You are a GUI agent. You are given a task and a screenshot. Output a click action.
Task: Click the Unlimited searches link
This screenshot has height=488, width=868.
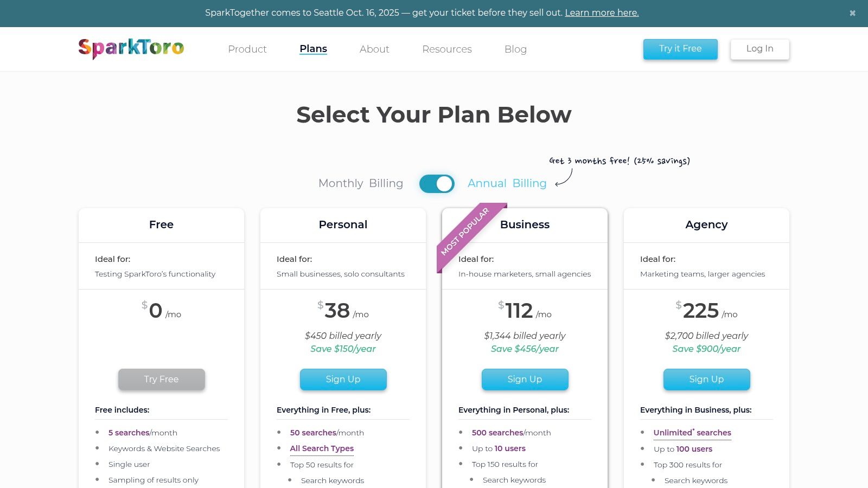692,433
